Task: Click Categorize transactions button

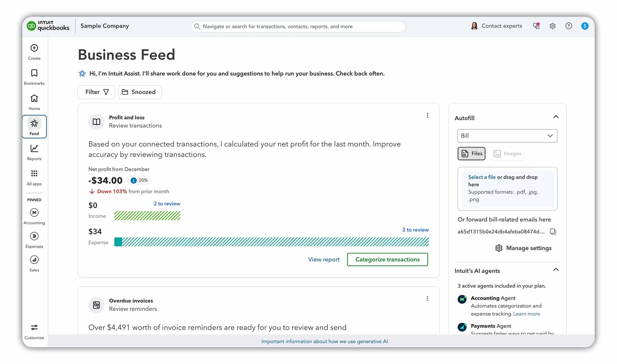Action: tap(387, 259)
